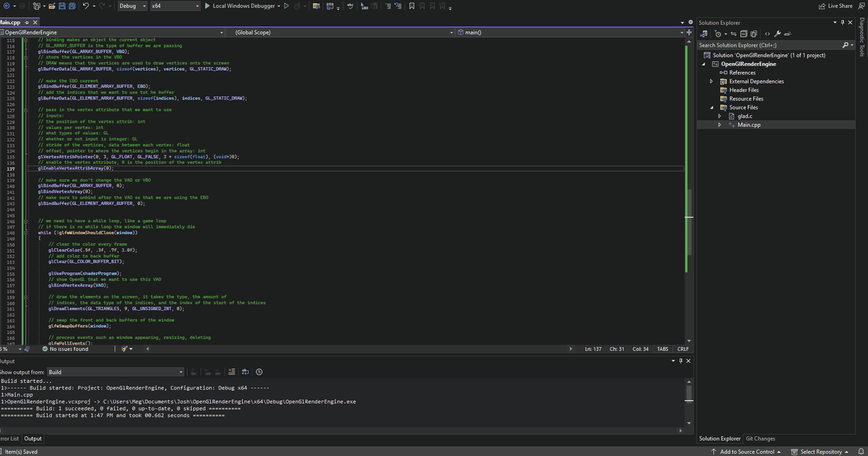Click the output timestamp clock icon
868x456 pixels.
tap(259, 372)
